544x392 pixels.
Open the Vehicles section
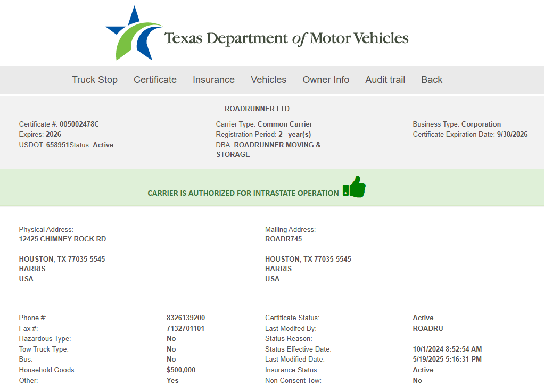coord(268,80)
